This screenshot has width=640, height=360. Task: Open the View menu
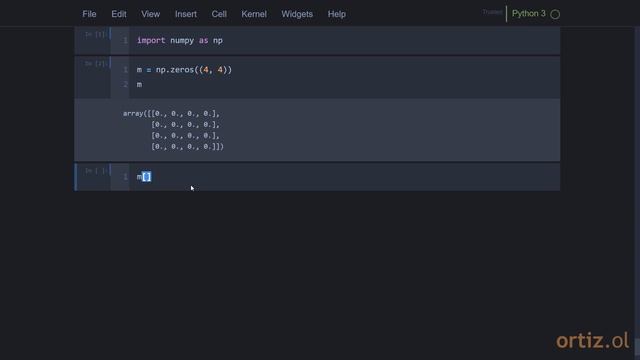click(151, 14)
